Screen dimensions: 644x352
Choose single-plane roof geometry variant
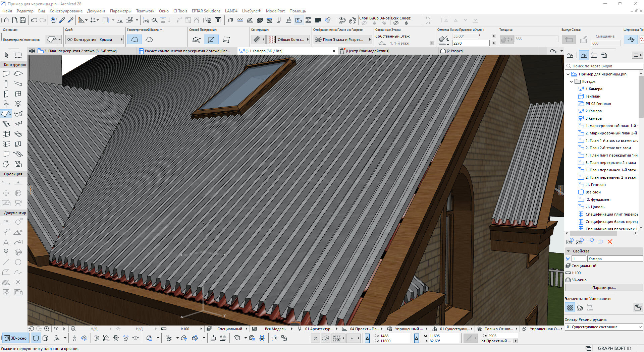[134, 40]
